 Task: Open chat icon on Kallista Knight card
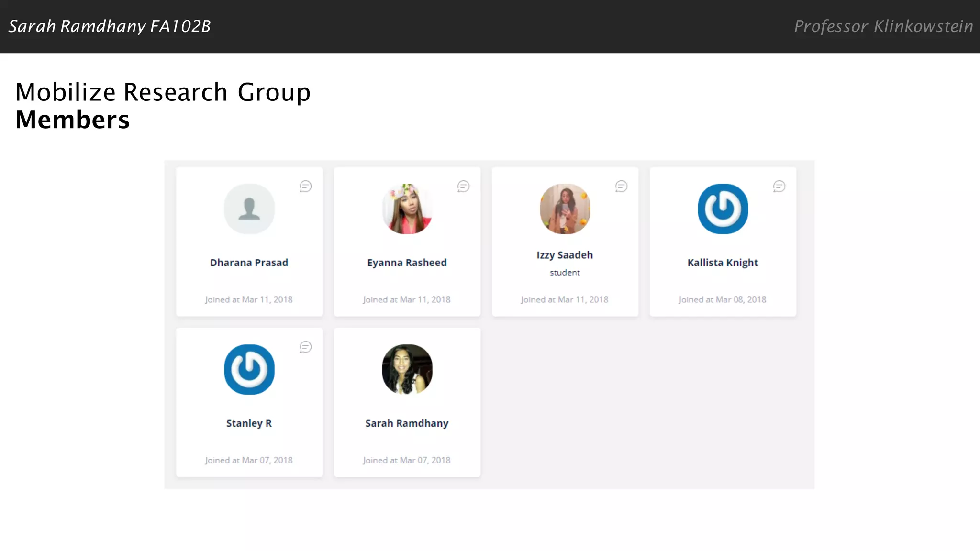[x=779, y=186]
